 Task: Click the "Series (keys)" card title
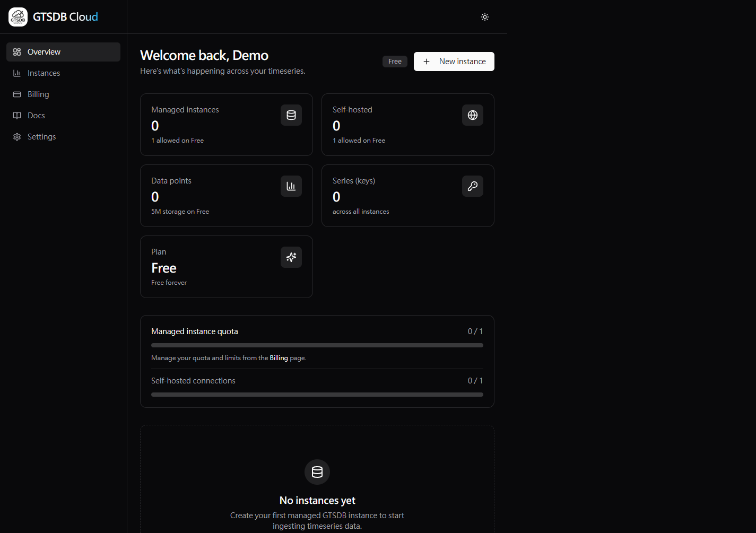click(x=354, y=181)
